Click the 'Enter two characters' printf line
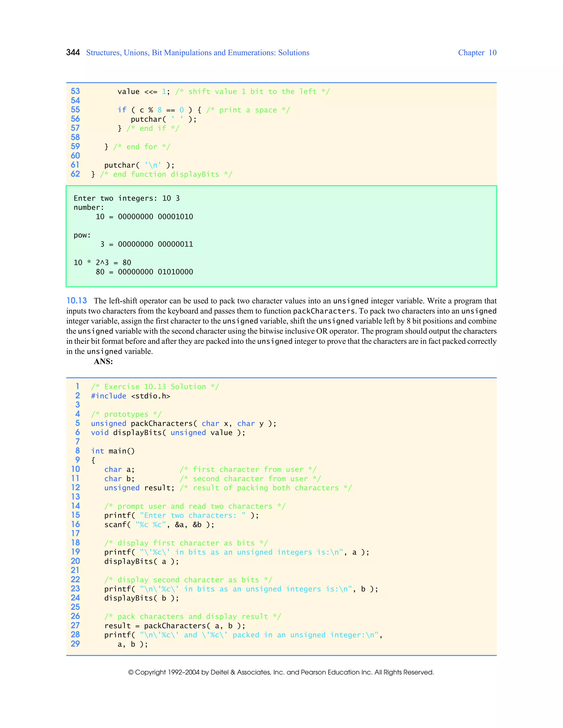The width and height of the screenshot is (563, 728). pos(181,515)
